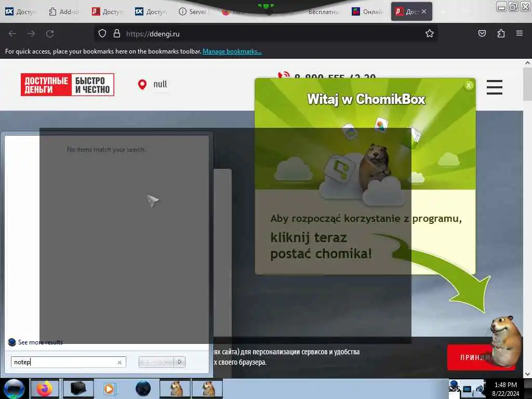Switch to Firefox in the taskbar
This screenshot has height=399, width=532.
(x=45, y=389)
